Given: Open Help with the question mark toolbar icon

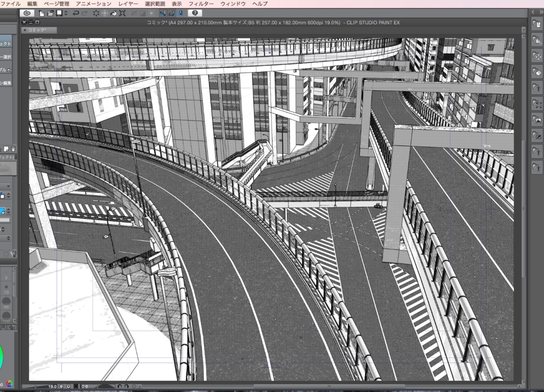Looking at the screenshot, I should click(x=194, y=13).
